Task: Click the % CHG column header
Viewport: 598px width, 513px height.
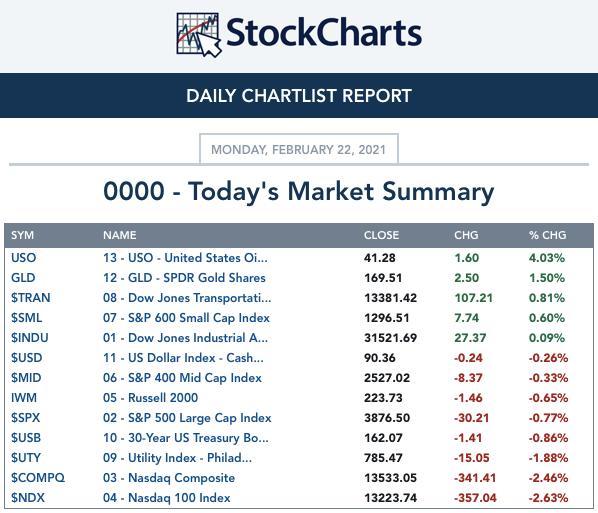Action: (548, 235)
